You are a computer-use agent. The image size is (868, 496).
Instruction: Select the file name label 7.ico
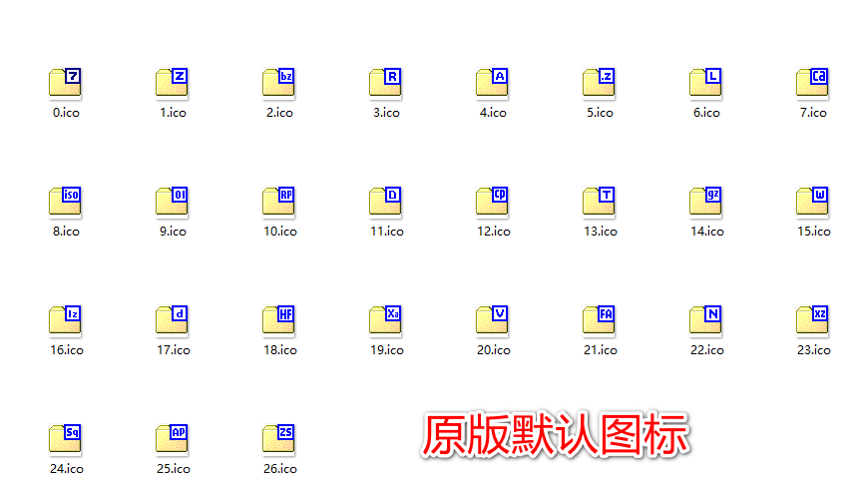813,113
